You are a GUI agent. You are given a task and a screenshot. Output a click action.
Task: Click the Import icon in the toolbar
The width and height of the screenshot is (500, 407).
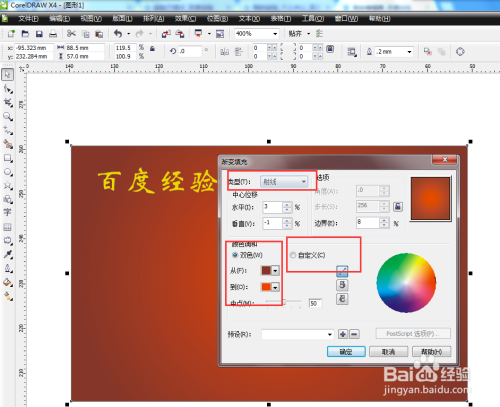[166, 34]
